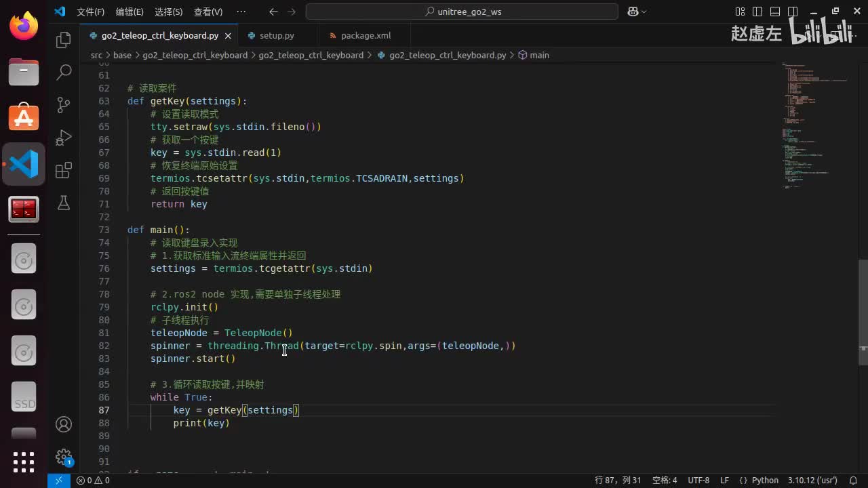
Task: Open the Source Control view
Action: click(x=64, y=104)
